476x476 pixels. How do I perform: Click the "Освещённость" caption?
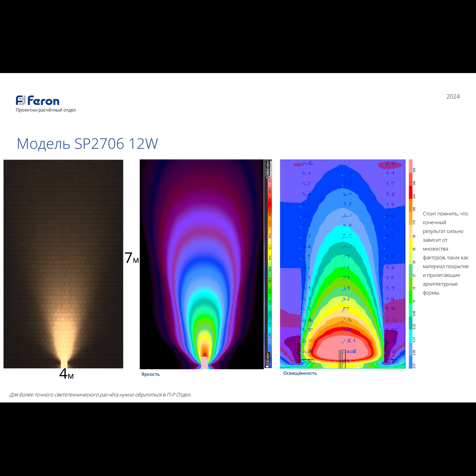(x=300, y=373)
